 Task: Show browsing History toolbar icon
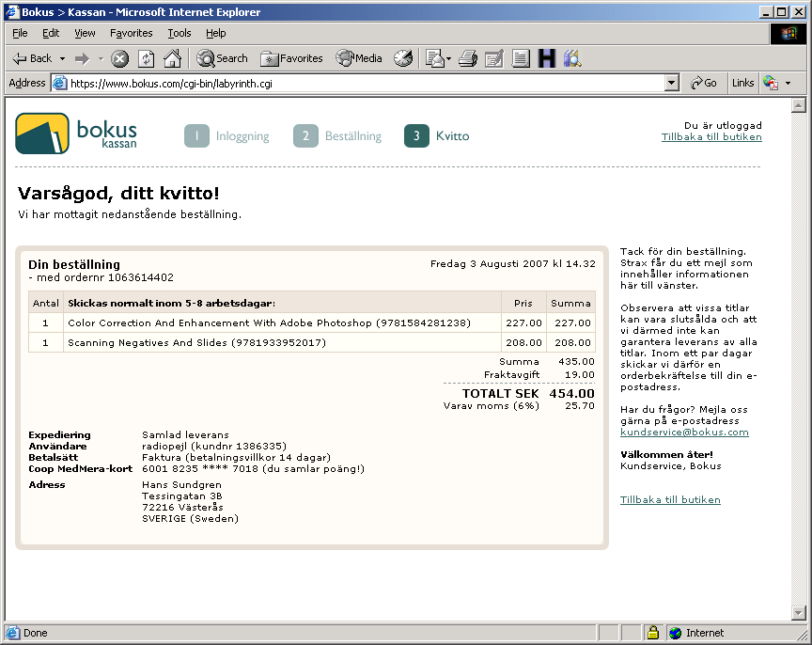[x=403, y=58]
